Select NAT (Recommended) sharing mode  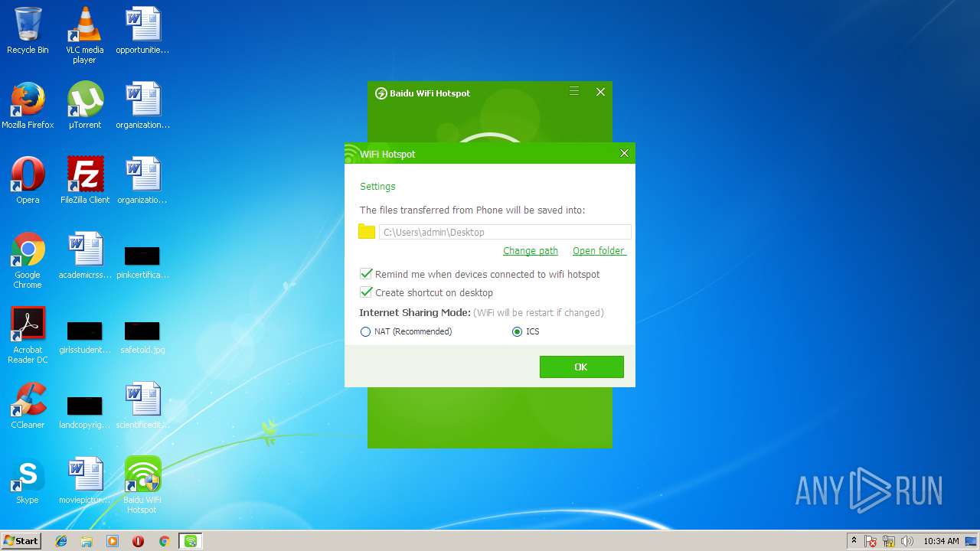pyautogui.click(x=365, y=331)
